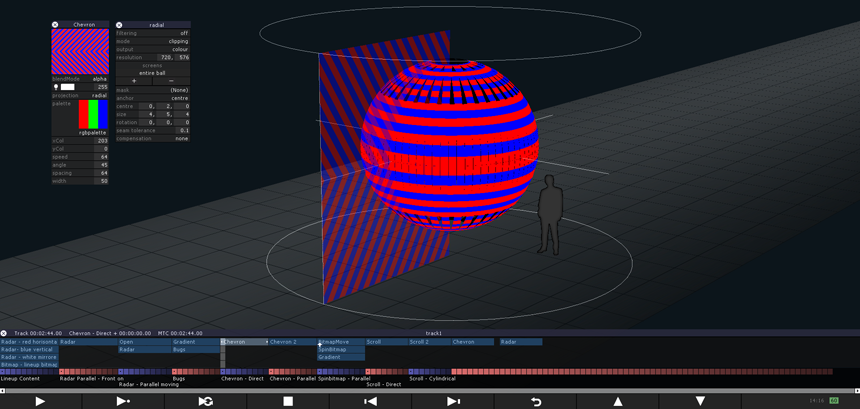This screenshot has width=860, height=409.
Task: Jump to the 'Lineup Content' section label
Action: [20, 378]
